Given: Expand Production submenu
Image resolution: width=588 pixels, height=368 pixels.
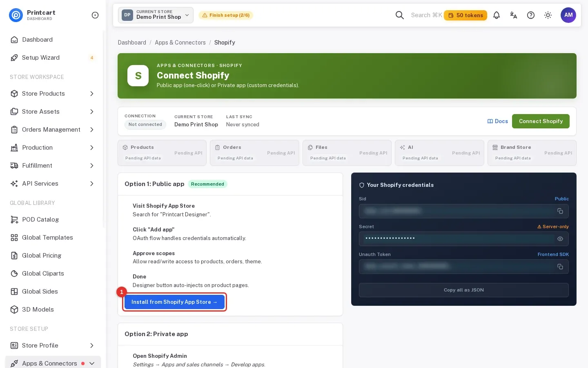Looking at the screenshot, I should (x=92, y=148).
